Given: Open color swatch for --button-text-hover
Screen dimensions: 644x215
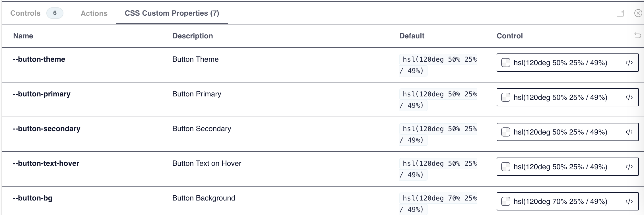Looking at the screenshot, I should coord(505,167).
